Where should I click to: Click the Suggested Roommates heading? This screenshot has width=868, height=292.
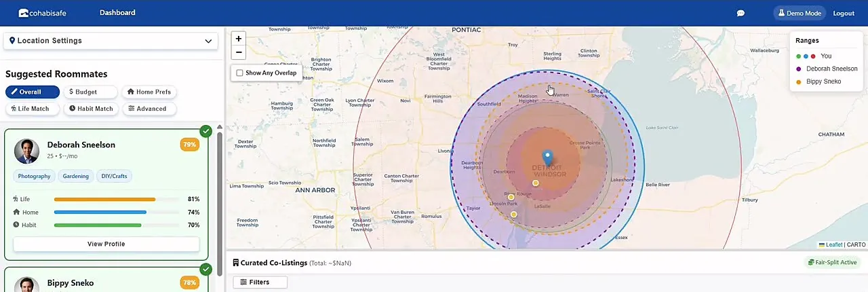point(56,74)
